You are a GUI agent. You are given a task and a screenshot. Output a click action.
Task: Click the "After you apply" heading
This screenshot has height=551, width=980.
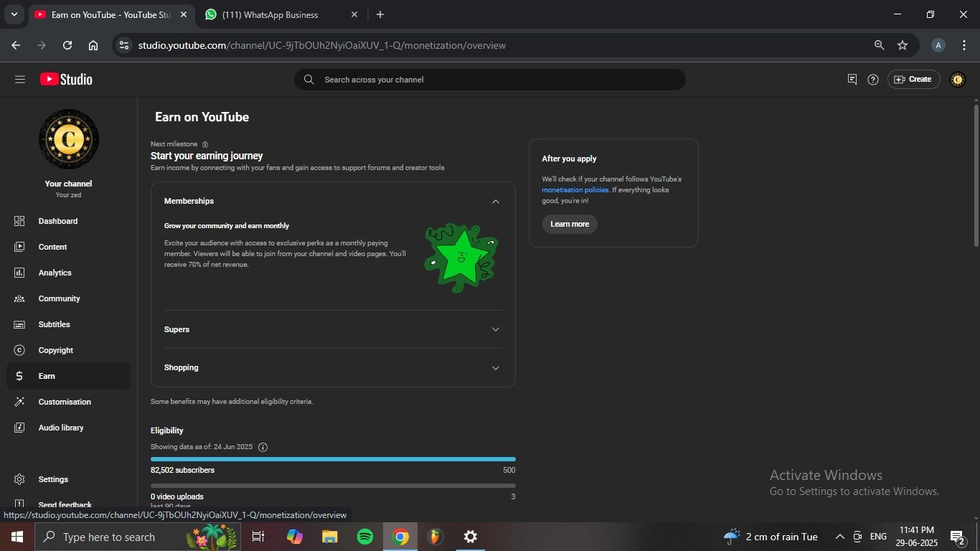click(x=570, y=159)
